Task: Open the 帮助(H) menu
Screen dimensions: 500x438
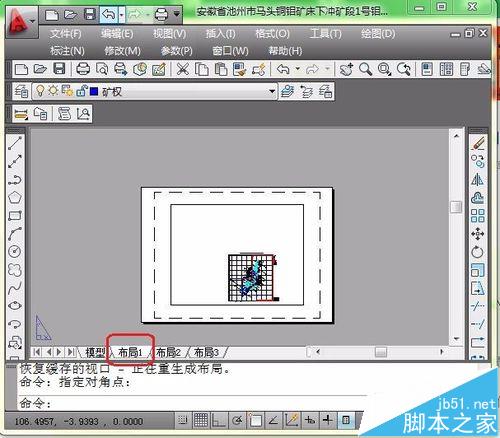Action: pos(285,51)
